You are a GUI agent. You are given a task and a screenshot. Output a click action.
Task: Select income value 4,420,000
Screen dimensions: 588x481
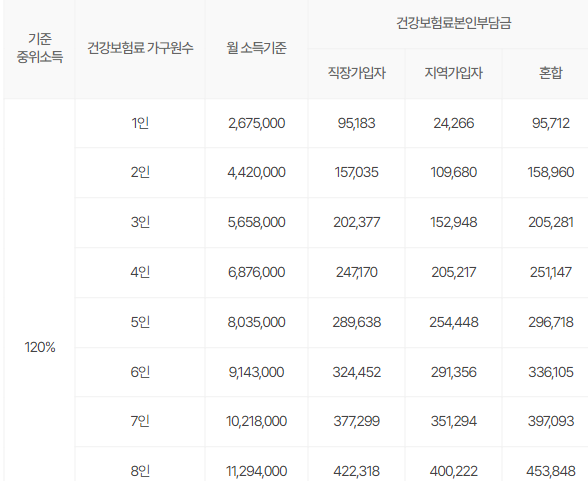tap(256, 172)
